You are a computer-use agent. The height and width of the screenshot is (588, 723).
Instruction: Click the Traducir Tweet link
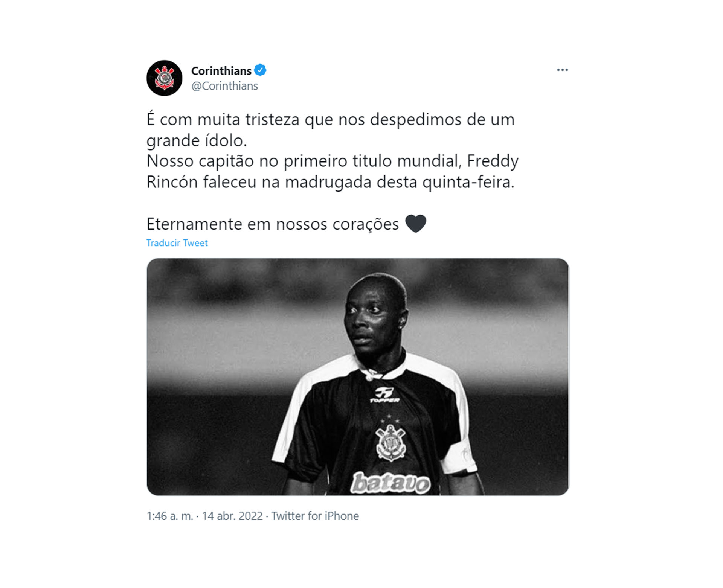177,243
